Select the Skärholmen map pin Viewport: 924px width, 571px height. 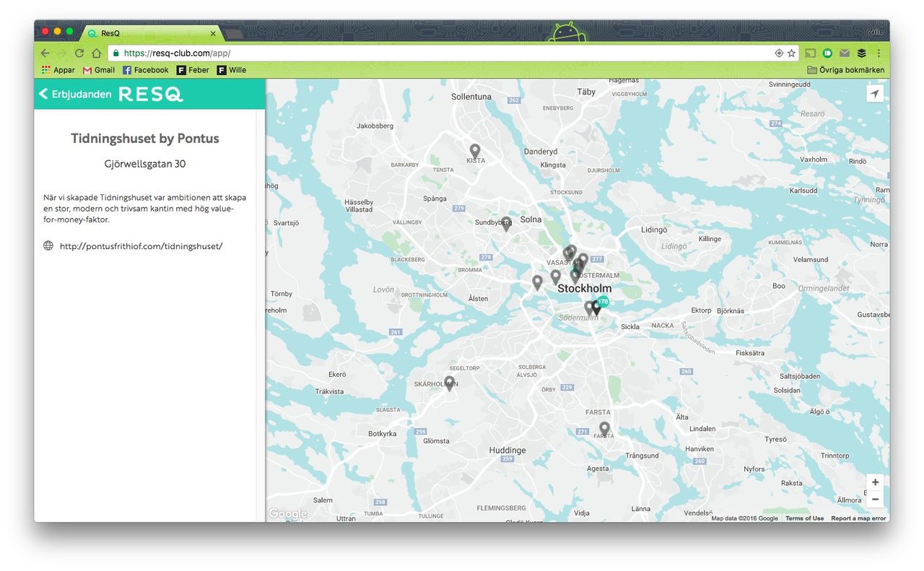[x=449, y=383]
